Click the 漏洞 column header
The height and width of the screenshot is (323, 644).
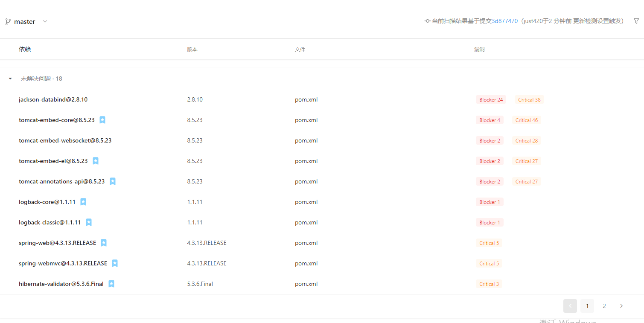tap(479, 49)
